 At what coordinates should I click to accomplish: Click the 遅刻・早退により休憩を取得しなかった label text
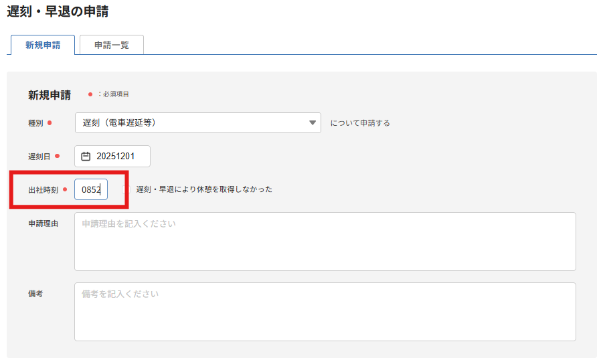204,189
